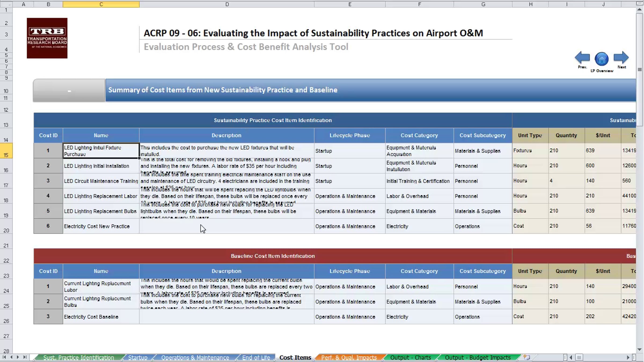Click the gray dash button beside Summary header
This screenshot has height=362, width=644.
[69, 90]
